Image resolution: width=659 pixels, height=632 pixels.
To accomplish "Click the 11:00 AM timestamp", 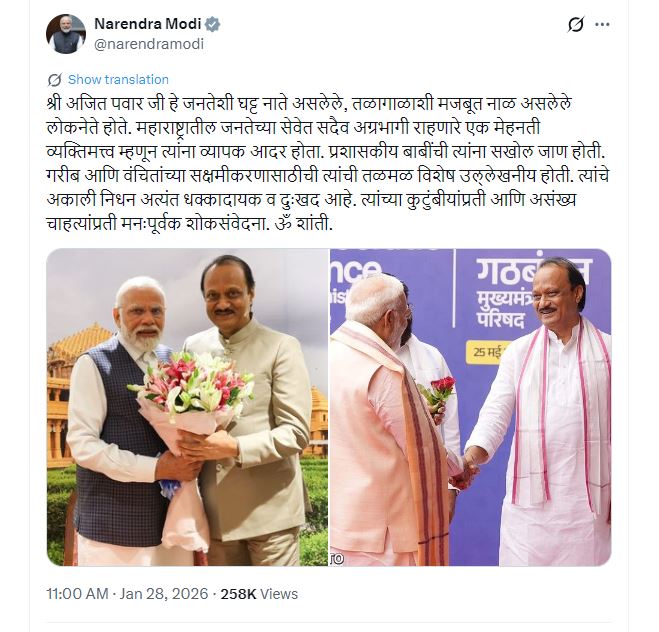I will [x=77, y=594].
